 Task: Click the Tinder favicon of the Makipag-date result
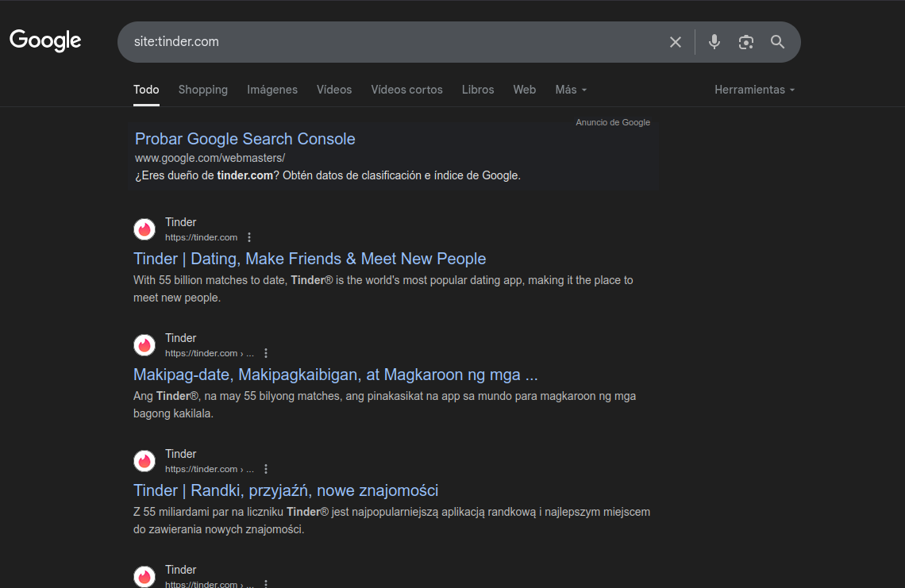coord(144,345)
